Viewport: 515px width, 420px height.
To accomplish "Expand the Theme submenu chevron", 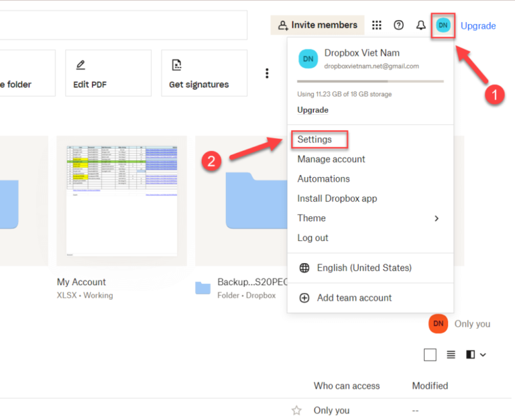I will [437, 218].
